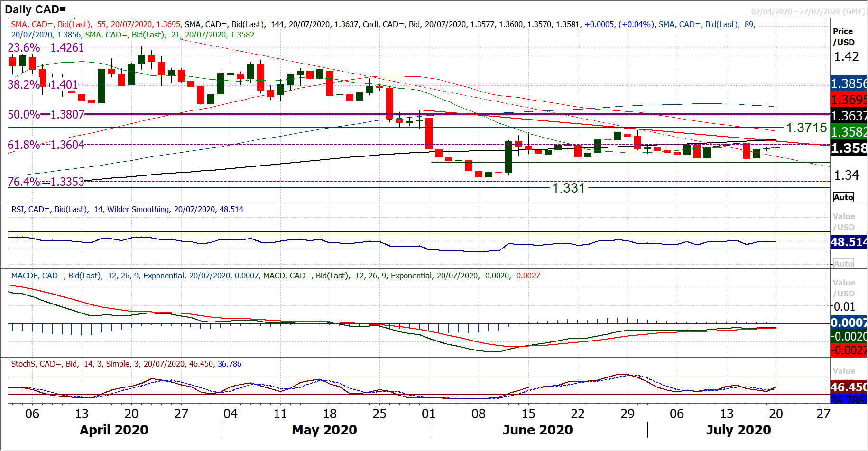
Task: Click the final date tick 27 in July
Action: point(823,414)
